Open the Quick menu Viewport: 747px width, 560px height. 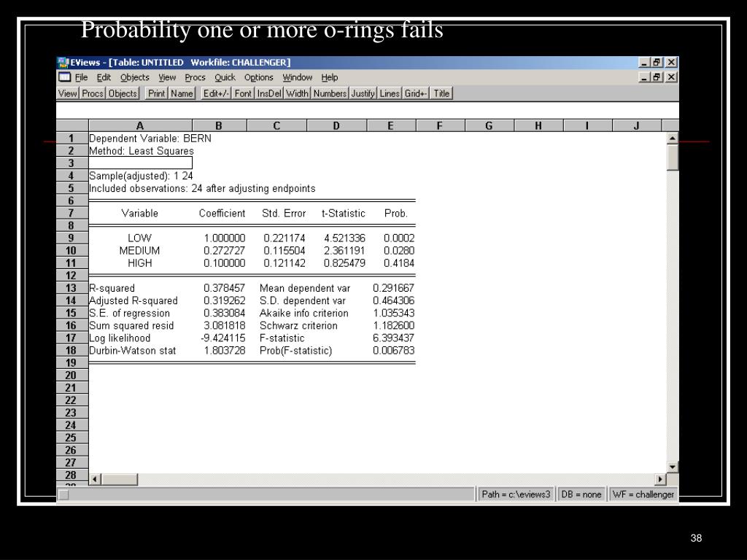pos(225,77)
